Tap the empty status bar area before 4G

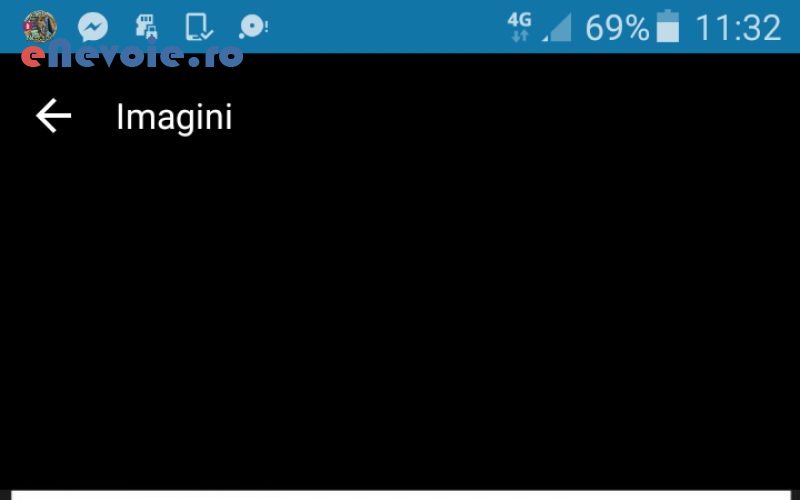388,27
